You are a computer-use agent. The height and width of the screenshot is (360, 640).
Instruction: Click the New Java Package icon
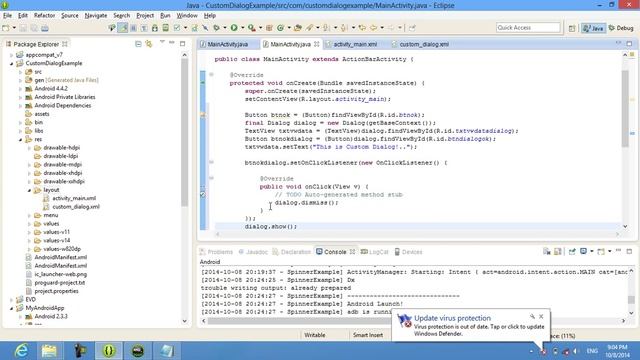(269, 28)
